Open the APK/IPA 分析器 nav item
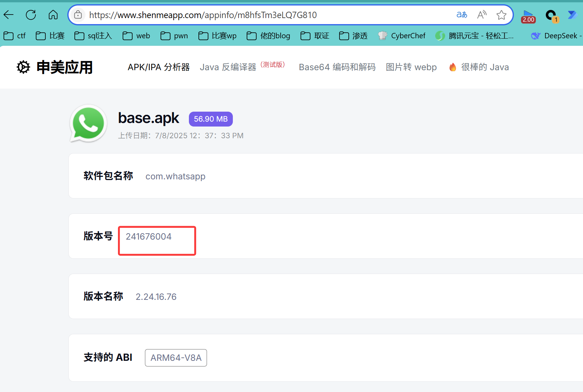The width and height of the screenshot is (583, 392). click(x=159, y=67)
